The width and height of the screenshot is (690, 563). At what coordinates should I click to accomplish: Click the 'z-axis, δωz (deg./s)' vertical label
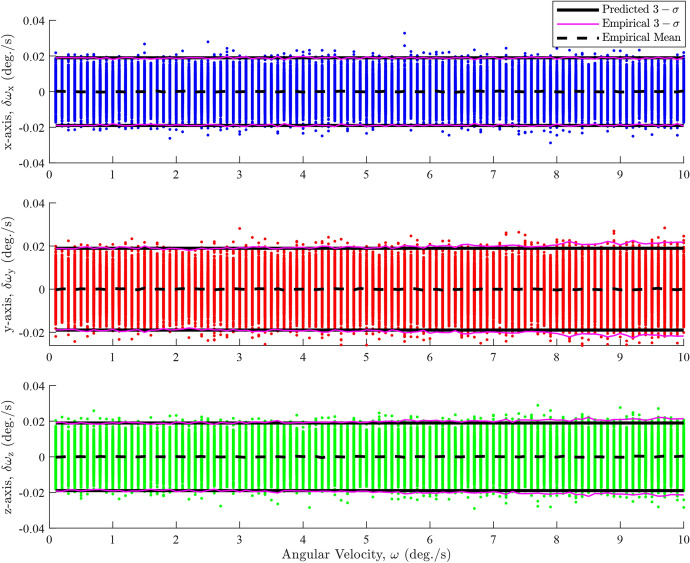pos(10,457)
